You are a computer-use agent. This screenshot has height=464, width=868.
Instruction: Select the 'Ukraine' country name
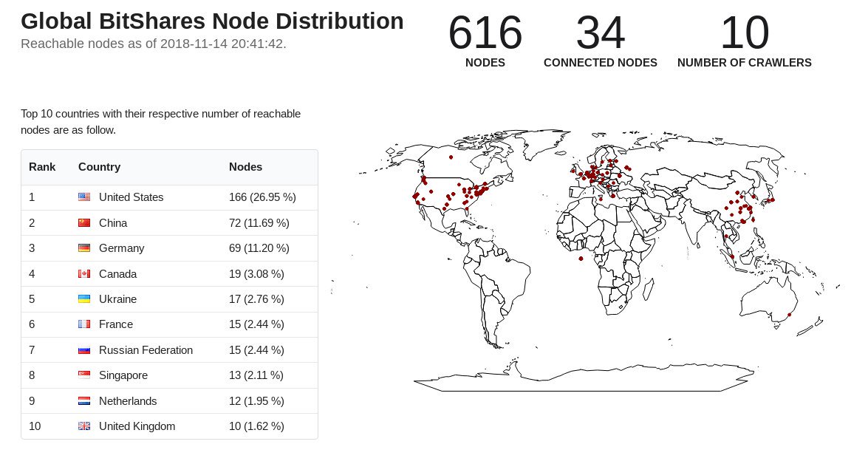click(118, 299)
